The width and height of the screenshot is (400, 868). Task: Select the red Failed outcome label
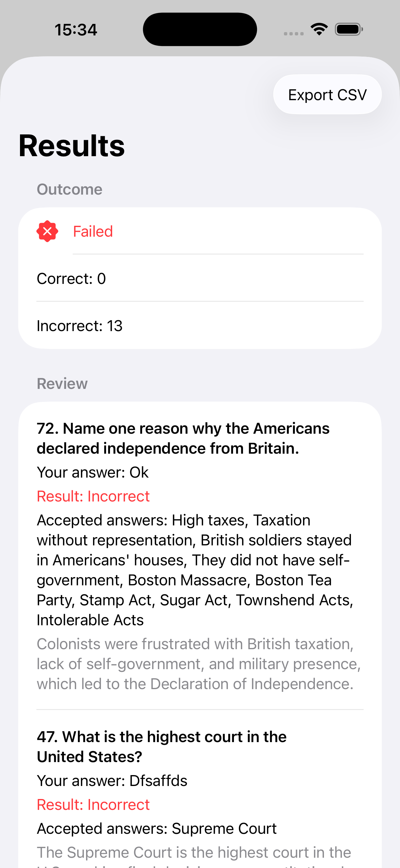93,232
